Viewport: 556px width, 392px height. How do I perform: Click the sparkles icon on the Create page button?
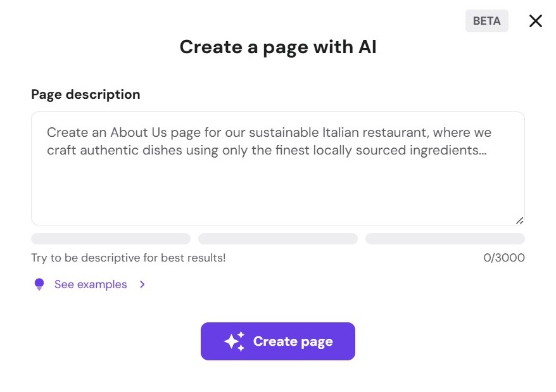(x=235, y=341)
